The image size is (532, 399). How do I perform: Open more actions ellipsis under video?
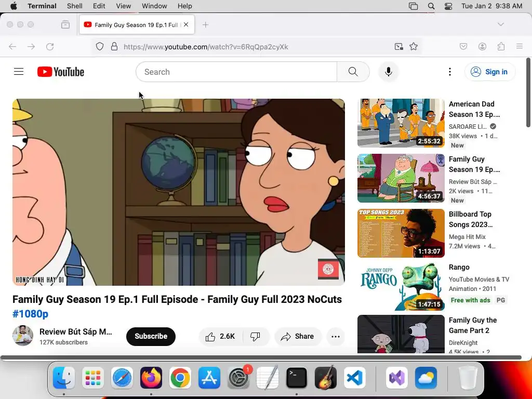(336, 336)
